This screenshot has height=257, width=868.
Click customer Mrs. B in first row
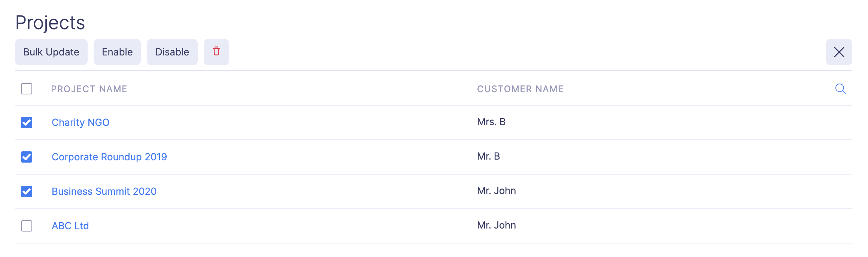pyautogui.click(x=491, y=122)
